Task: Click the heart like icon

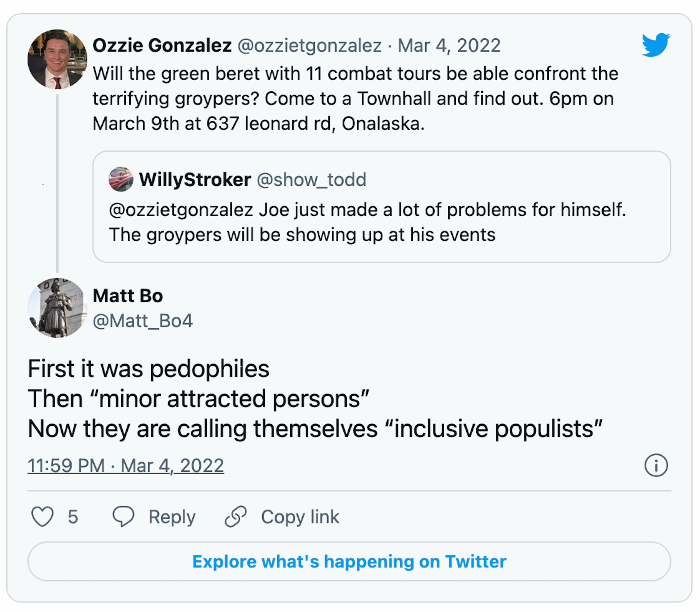Action: click(42, 516)
